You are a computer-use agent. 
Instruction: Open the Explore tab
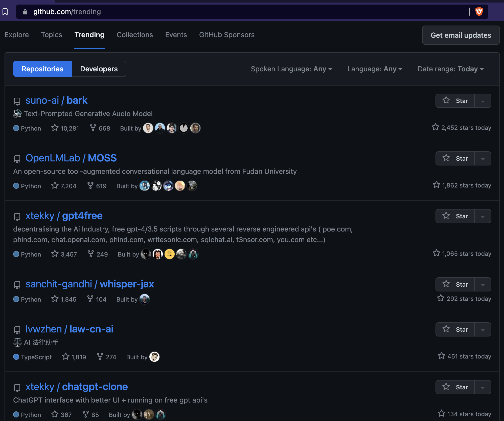point(17,35)
